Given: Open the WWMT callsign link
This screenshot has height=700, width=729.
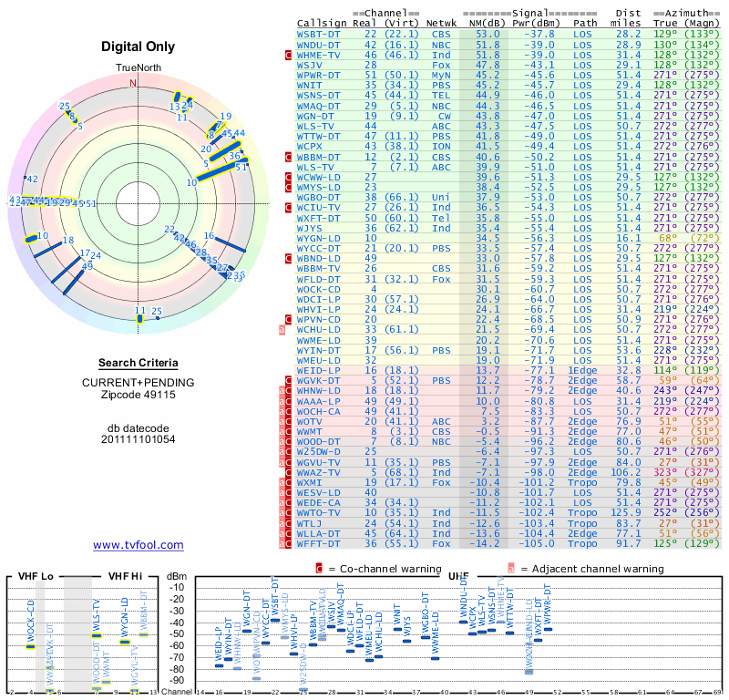Looking at the screenshot, I should pos(310,432).
